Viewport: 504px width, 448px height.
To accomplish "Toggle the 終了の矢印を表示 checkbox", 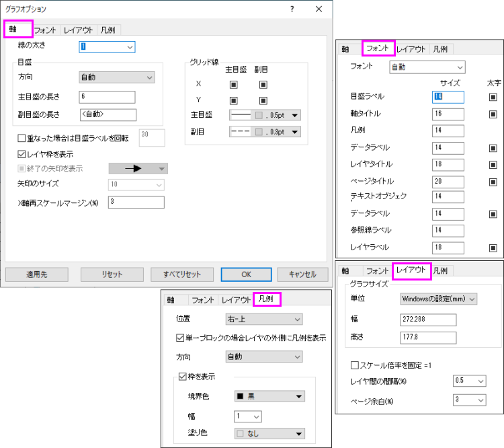I will 22,168.
